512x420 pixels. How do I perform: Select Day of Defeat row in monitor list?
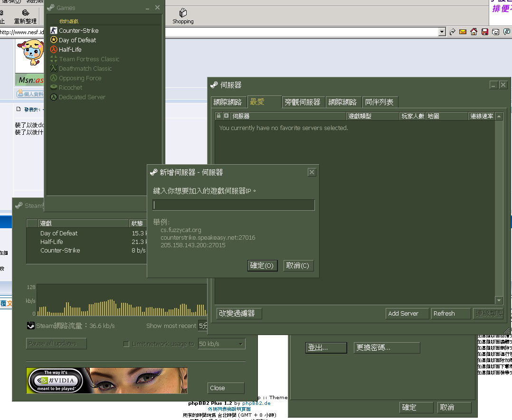[87, 233]
